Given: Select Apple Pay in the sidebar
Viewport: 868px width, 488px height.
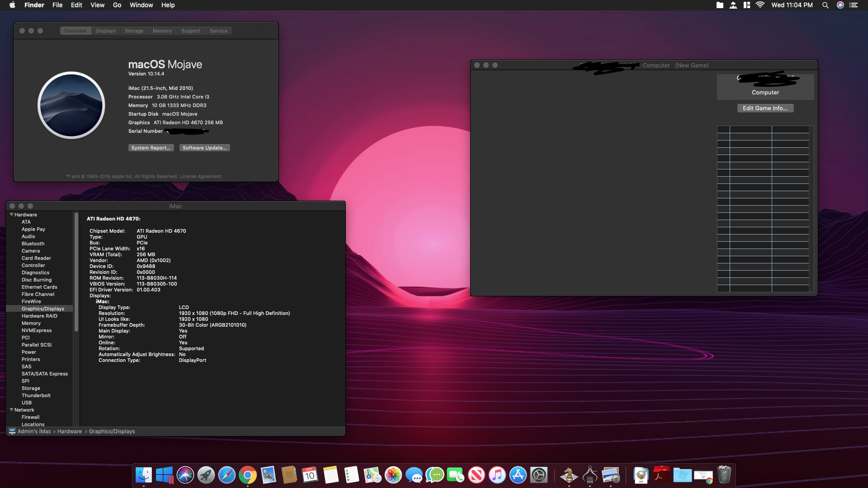Looking at the screenshot, I should tap(33, 229).
